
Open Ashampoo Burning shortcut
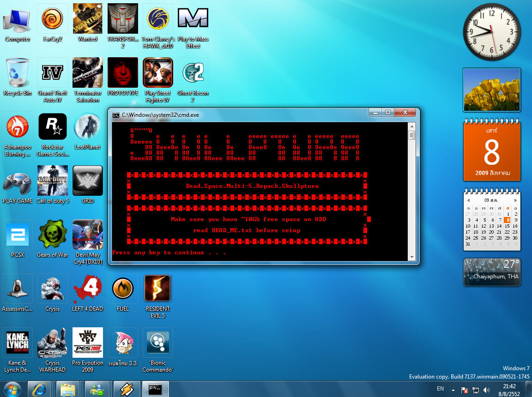coord(17,134)
